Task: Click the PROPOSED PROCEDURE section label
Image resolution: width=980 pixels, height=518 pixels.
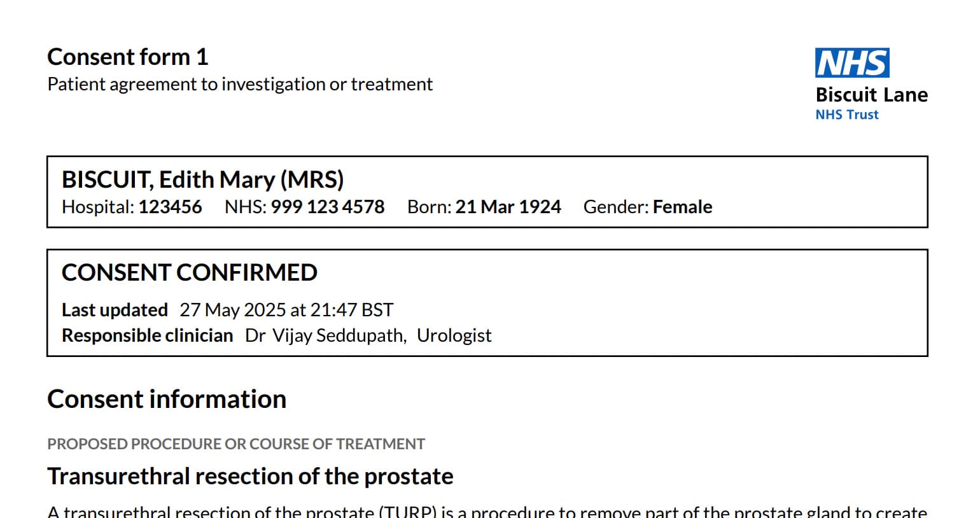Action: pos(236,444)
